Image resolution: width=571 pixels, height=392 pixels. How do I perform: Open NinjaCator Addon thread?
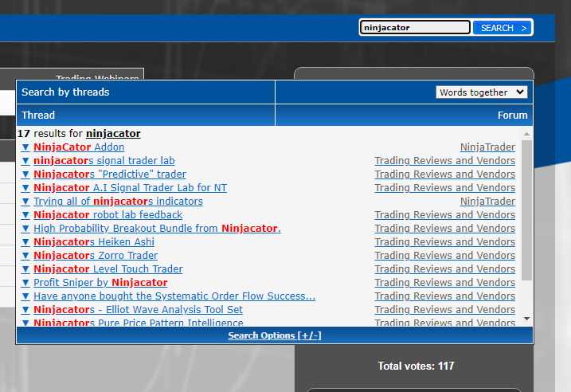point(79,147)
